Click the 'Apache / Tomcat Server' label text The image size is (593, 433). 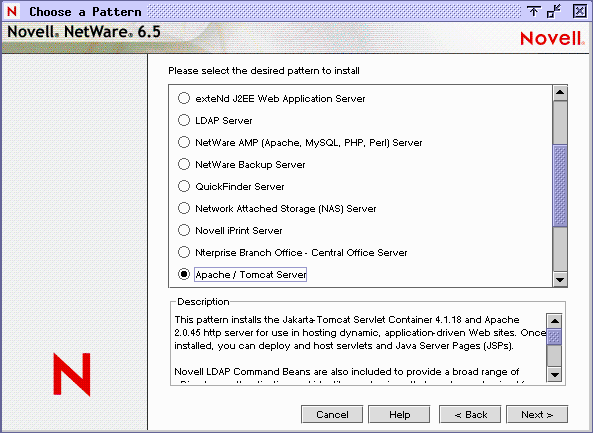coord(251,275)
